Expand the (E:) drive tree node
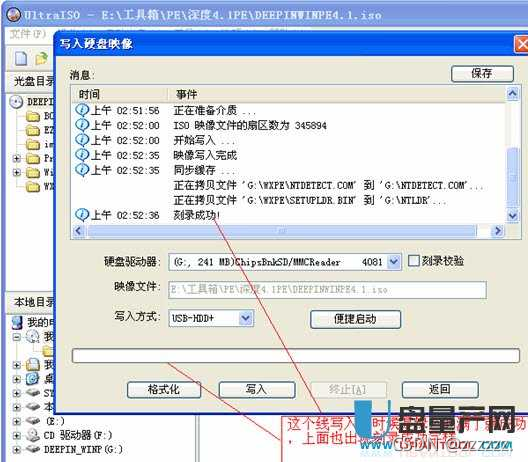Screen dimensions: 528x462 pyautogui.click(x=16, y=421)
